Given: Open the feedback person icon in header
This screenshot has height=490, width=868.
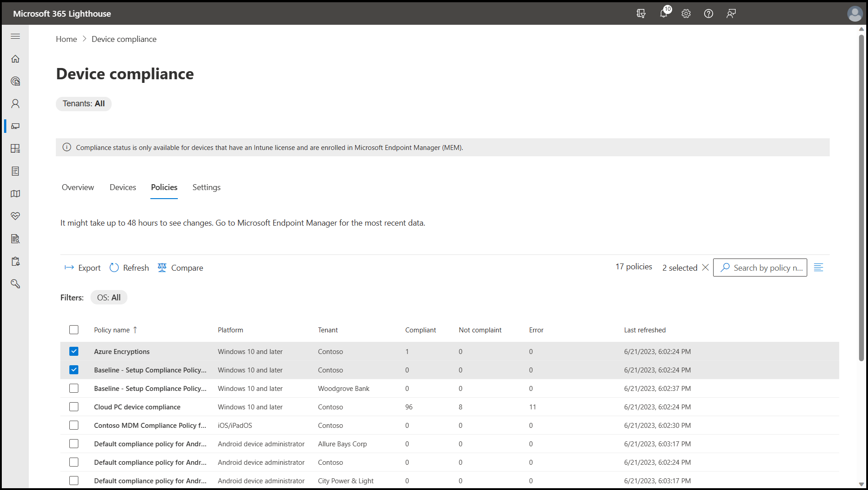Looking at the screenshot, I should click(x=731, y=14).
